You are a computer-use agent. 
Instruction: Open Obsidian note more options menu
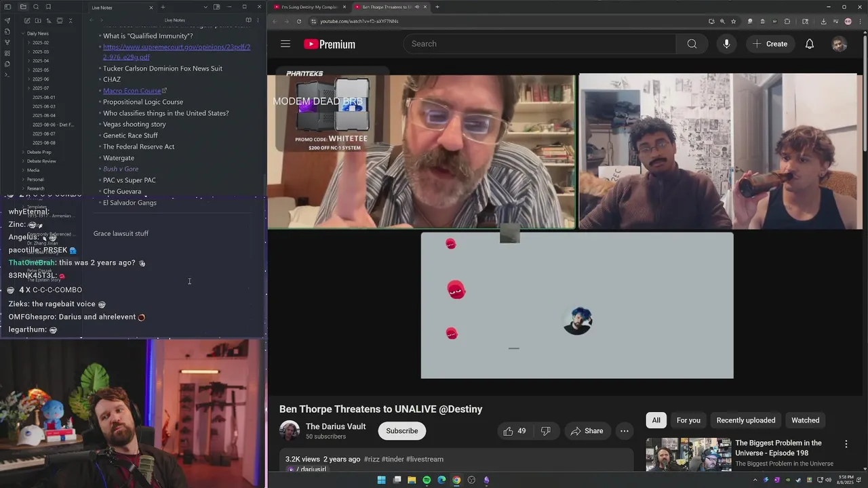click(x=258, y=20)
